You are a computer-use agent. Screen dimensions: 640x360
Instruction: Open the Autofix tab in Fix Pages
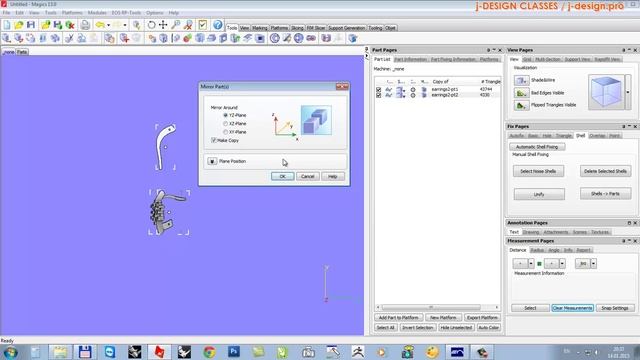point(516,136)
